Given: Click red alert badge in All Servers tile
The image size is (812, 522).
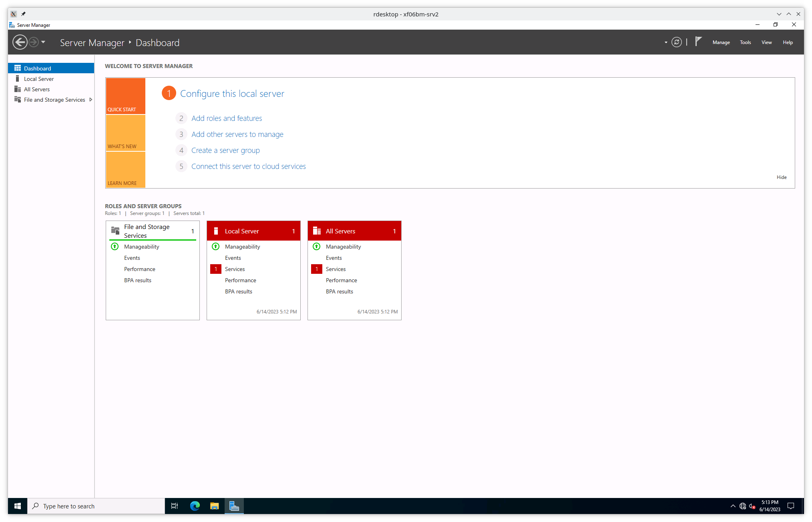Looking at the screenshot, I should coord(317,269).
